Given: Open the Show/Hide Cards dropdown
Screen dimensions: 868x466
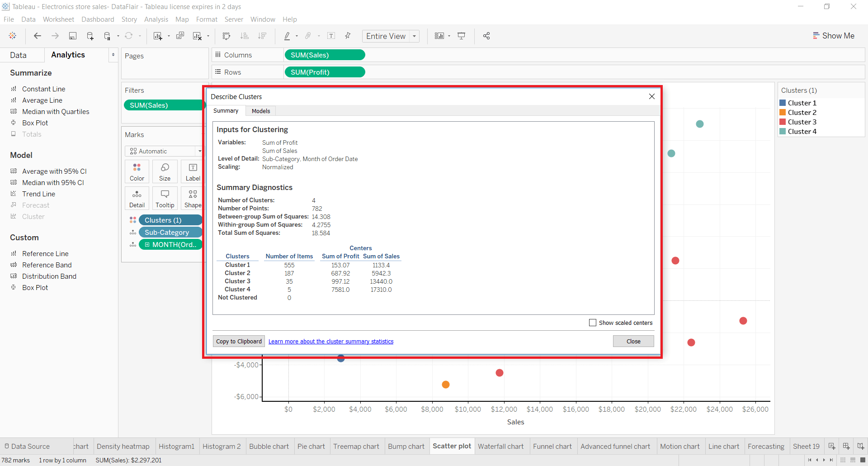Looking at the screenshot, I should point(448,36).
